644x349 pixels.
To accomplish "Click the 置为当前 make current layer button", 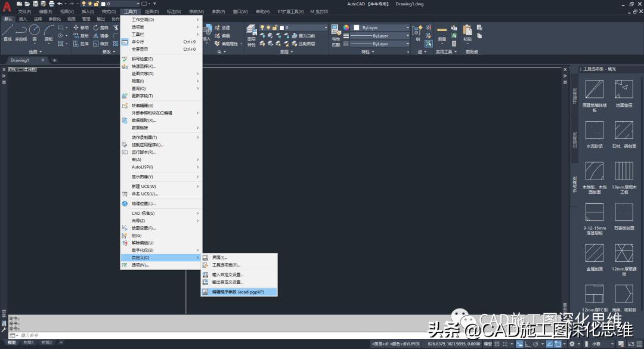I will point(303,35).
